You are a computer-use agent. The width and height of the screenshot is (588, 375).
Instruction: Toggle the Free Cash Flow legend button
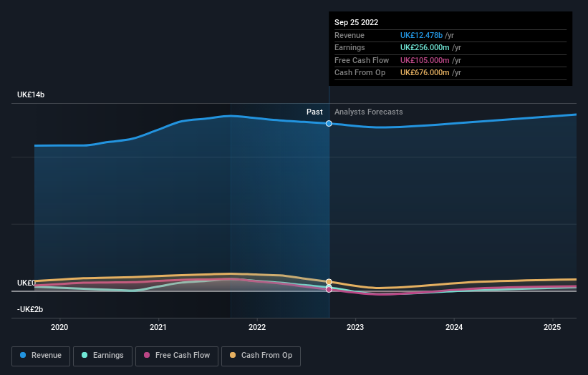(177, 356)
